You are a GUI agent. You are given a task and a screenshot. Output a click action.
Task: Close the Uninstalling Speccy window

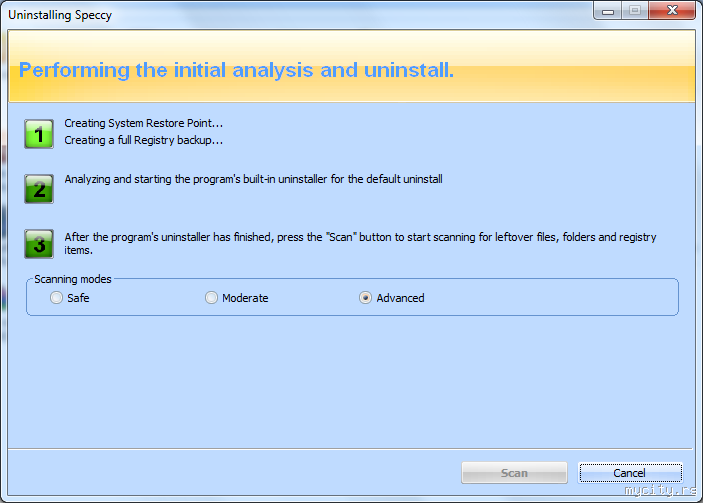(x=672, y=10)
